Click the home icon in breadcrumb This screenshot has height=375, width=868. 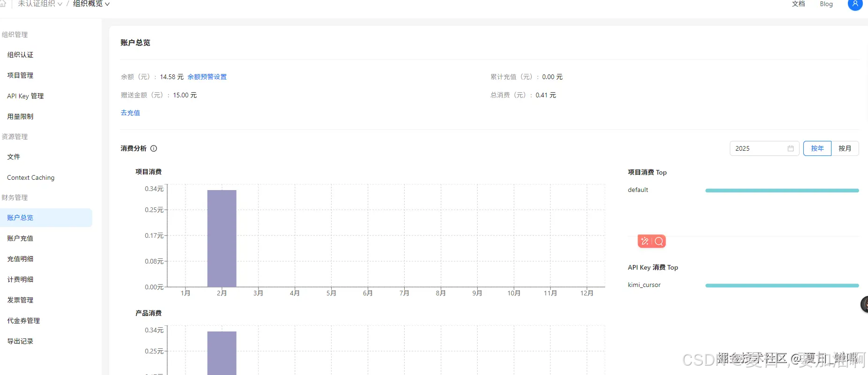click(3, 4)
